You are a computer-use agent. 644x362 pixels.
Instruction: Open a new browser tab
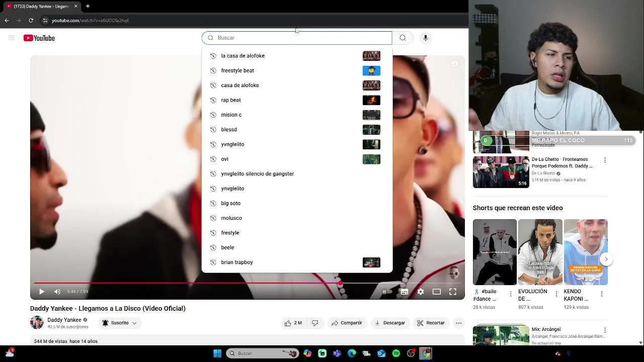pos(88,6)
